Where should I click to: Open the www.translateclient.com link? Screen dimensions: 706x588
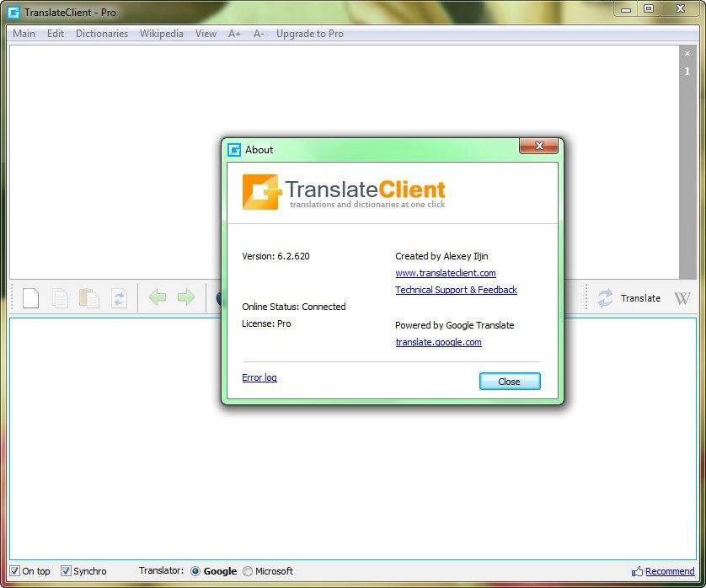click(446, 273)
